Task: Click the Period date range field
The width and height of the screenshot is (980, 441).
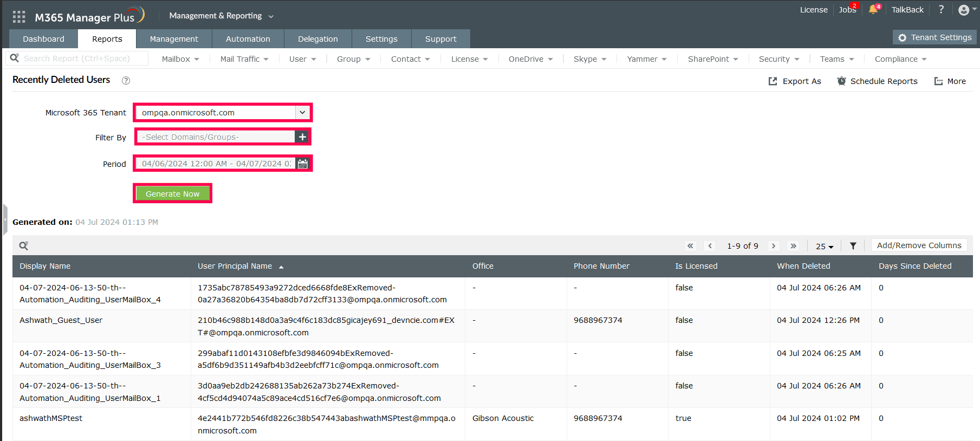Action: [216, 164]
